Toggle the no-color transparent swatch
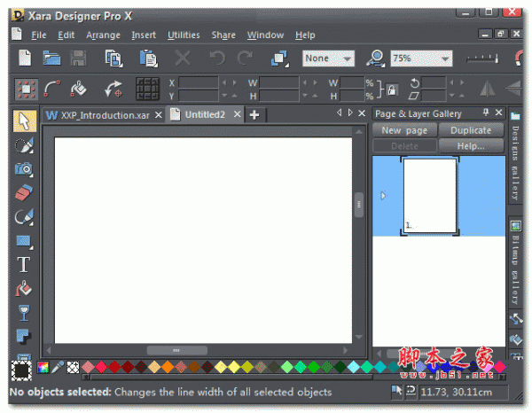 [74, 367]
